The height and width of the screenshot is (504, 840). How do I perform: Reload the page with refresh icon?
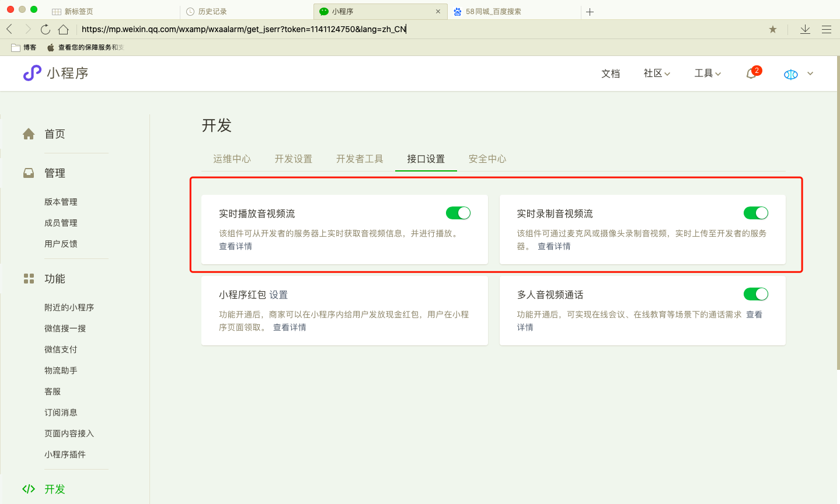pos(46,29)
